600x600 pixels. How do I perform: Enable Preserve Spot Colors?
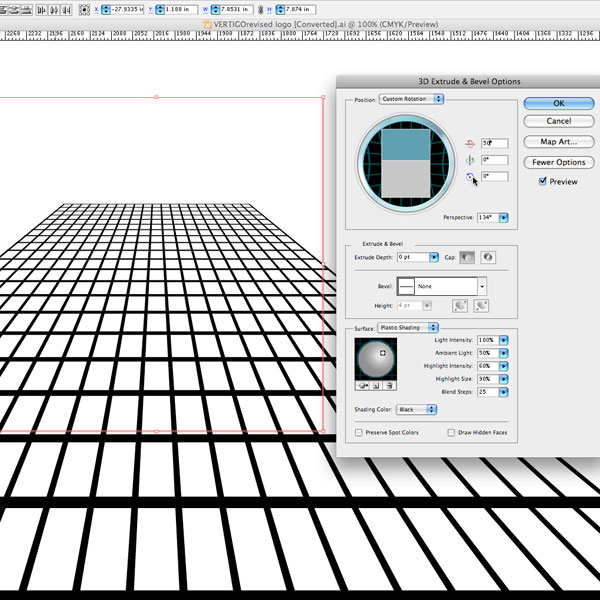click(359, 432)
